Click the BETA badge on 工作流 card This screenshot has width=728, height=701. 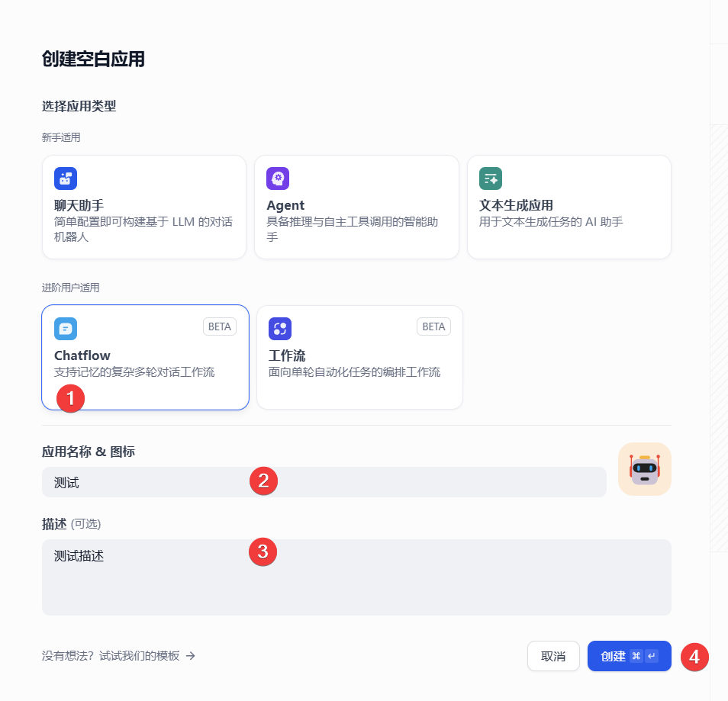point(433,326)
